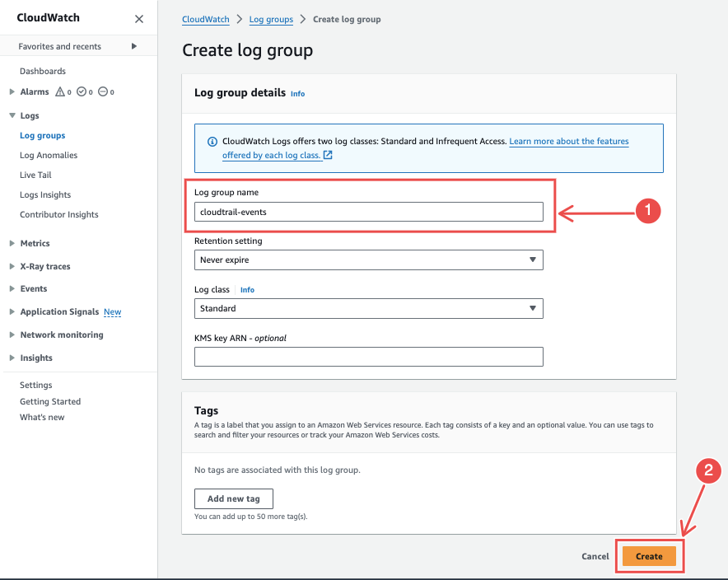Open Settings from the sidebar
This screenshot has height=580, width=728.
coord(35,385)
